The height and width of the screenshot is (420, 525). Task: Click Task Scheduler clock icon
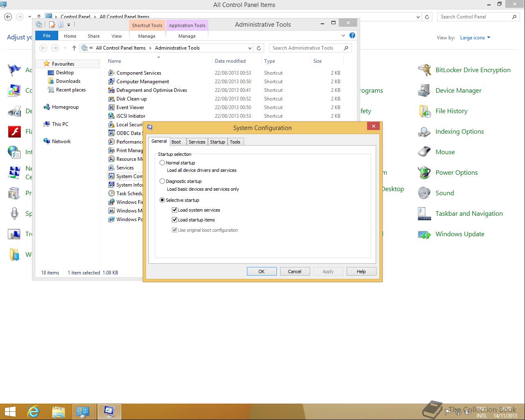click(111, 194)
